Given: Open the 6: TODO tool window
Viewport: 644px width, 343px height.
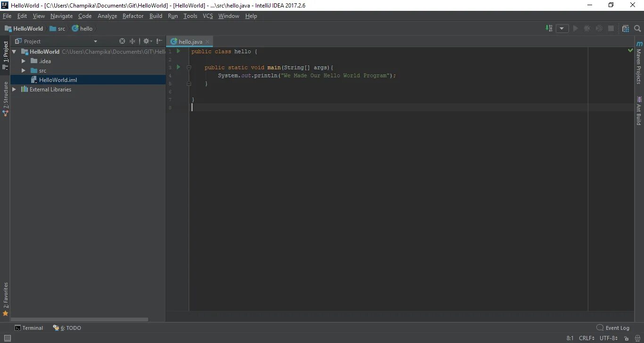Looking at the screenshot, I should coord(67,328).
